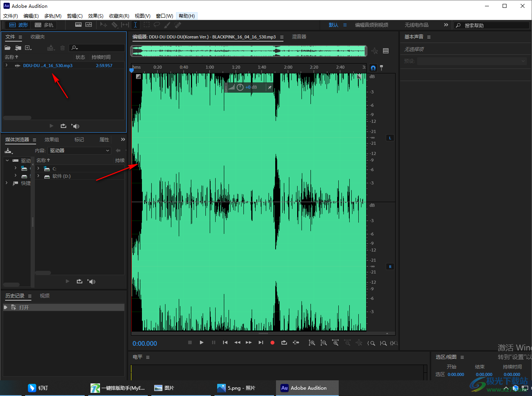Click the trash icon in Files panel

[x=62, y=48]
